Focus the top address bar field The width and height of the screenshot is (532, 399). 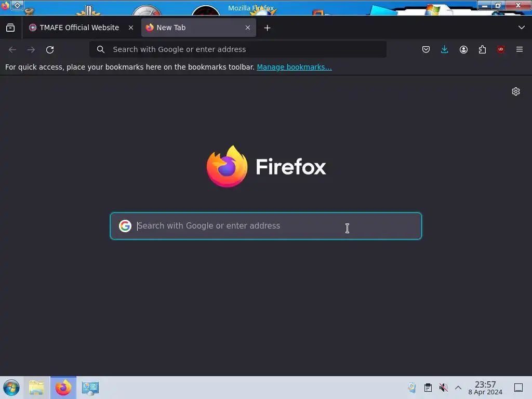click(x=238, y=49)
